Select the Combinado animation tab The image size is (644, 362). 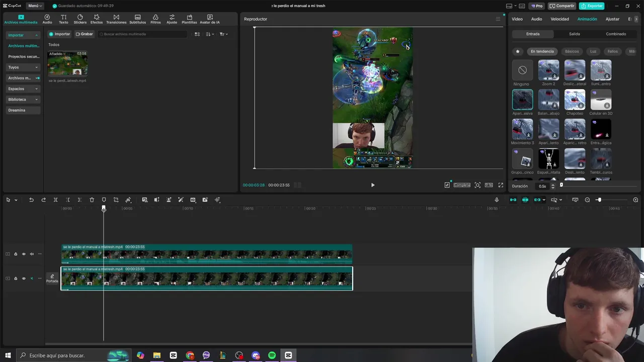(616, 34)
